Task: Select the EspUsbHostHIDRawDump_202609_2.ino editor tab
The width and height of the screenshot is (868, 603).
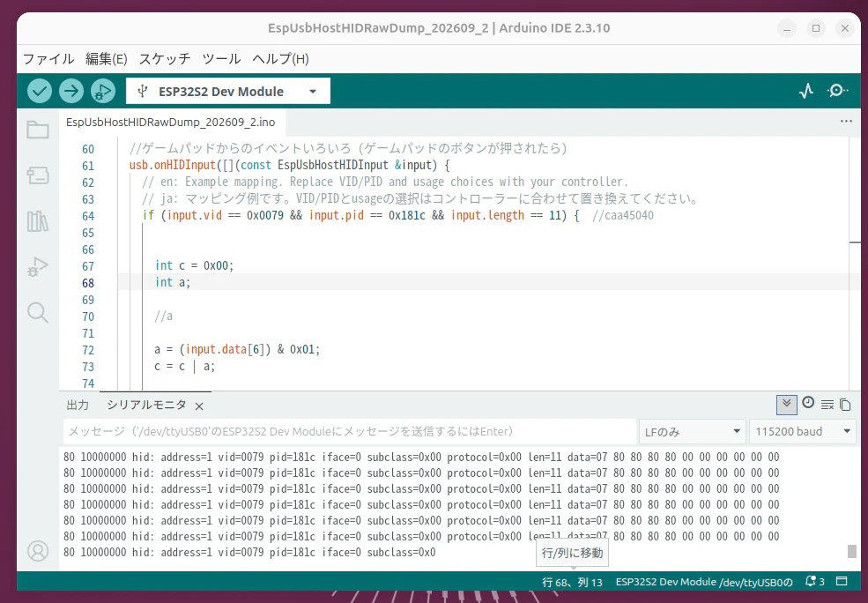Action: pyautogui.click(x=170, y=122)
